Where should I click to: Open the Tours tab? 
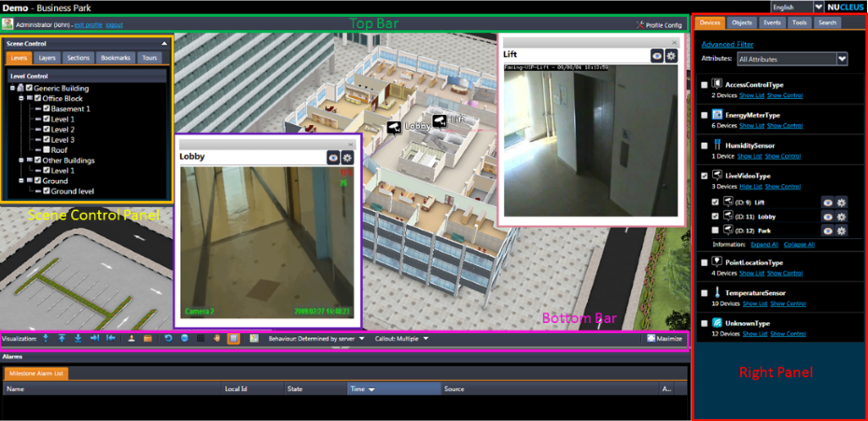[149, 58]
